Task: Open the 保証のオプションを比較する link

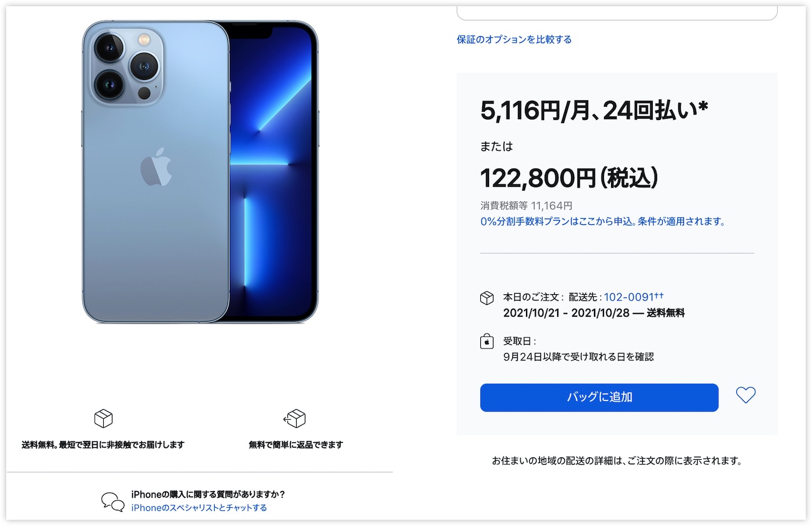Action: tap(514, 39)
